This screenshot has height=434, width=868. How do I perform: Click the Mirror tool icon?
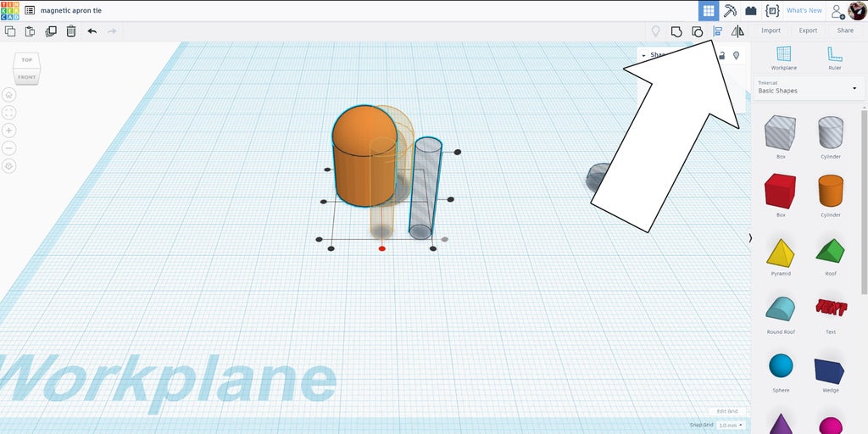[x=737, y=31]
